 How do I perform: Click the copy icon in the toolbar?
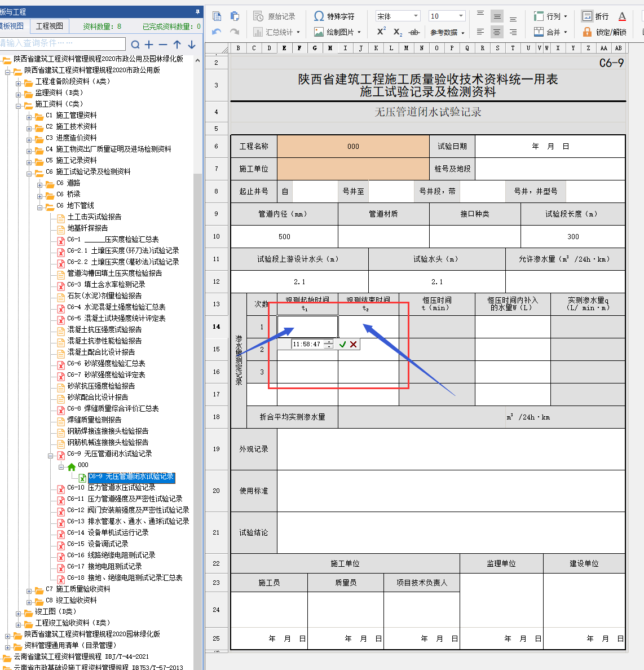(217, 16)
